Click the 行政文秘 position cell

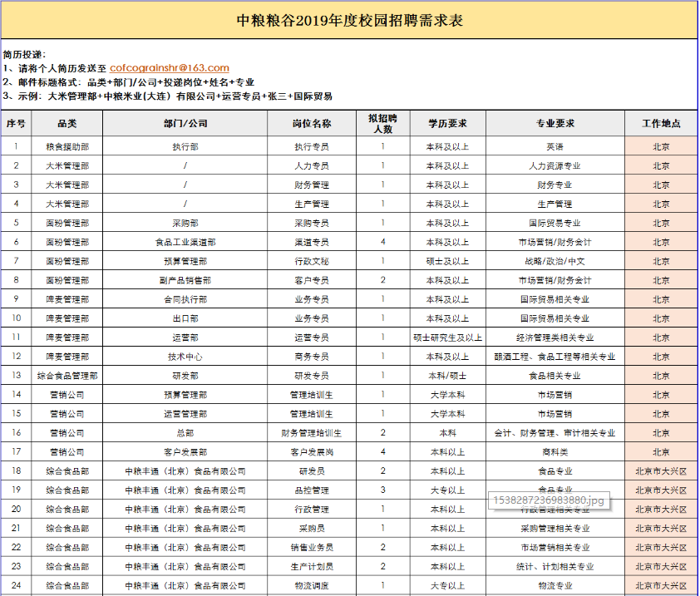[312, 261]
